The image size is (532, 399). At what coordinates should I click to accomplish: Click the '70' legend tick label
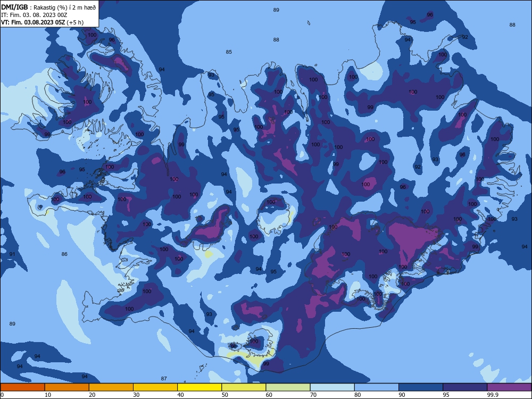[x=313, y=395]
